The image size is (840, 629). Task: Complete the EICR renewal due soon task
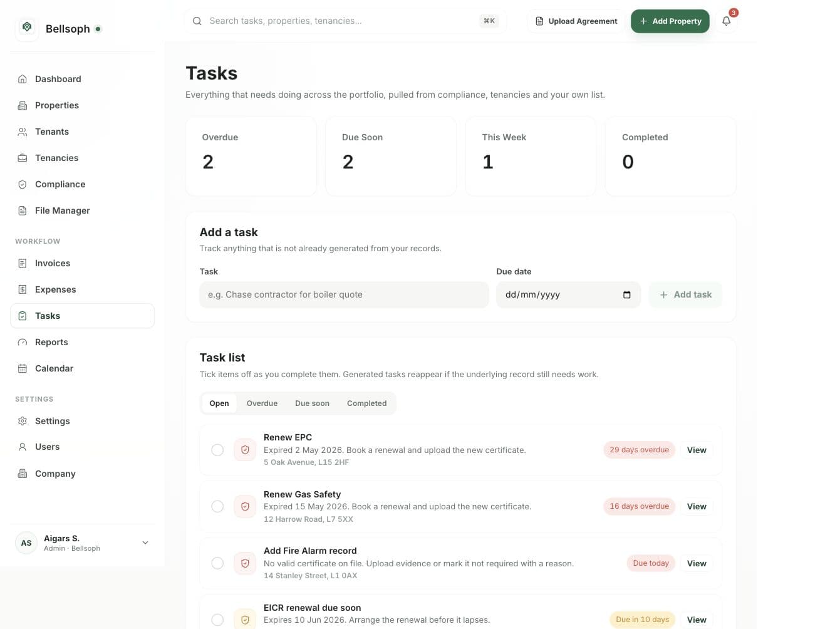click(x=217, y=620)
